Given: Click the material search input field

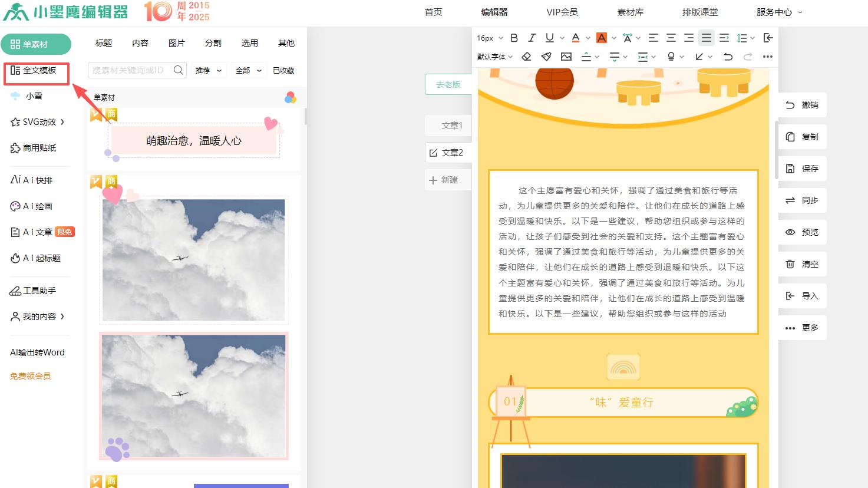Looking at the screenshot, I should (133, 70).
